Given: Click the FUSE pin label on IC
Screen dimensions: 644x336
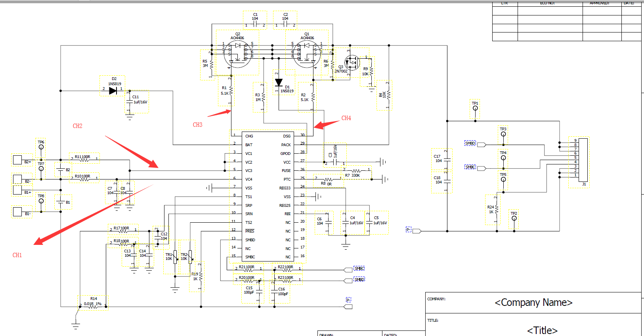Looking at the screenshot, I should [x=286, y=171].
